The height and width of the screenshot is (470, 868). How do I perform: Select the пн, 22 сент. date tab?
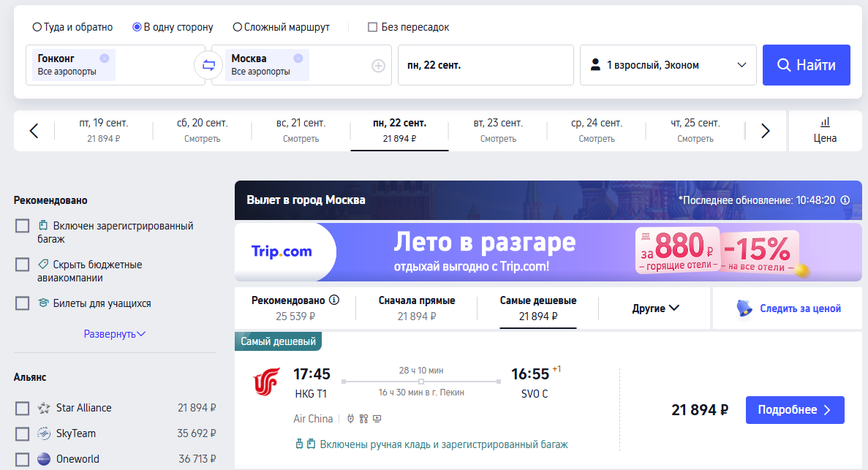tap(400, 131)
